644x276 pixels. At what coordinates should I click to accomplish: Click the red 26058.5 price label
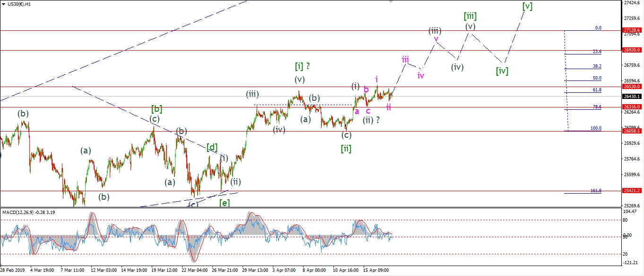[632, 131]
